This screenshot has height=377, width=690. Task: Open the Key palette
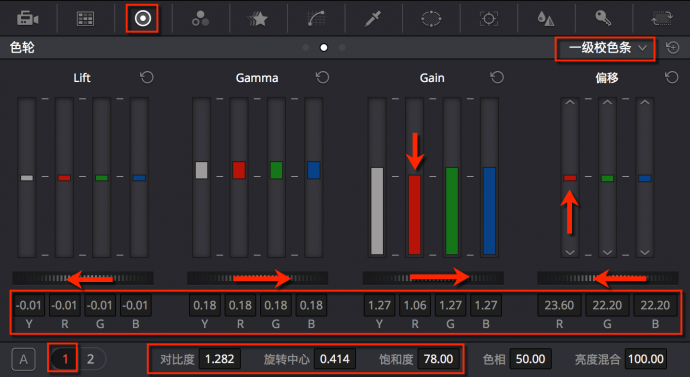pyautogui.click(x=603, y=18)
